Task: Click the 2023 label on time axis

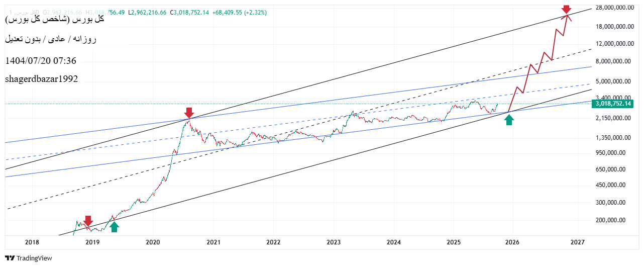Action: (x=333, y=242)
